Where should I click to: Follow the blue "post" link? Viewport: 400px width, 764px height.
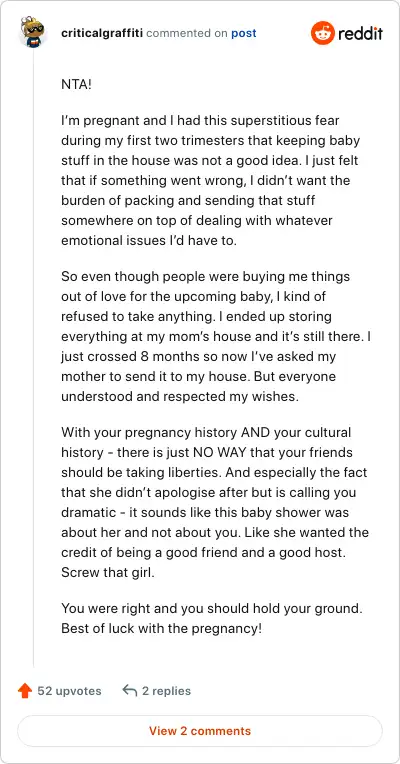[x=244, y=33]
